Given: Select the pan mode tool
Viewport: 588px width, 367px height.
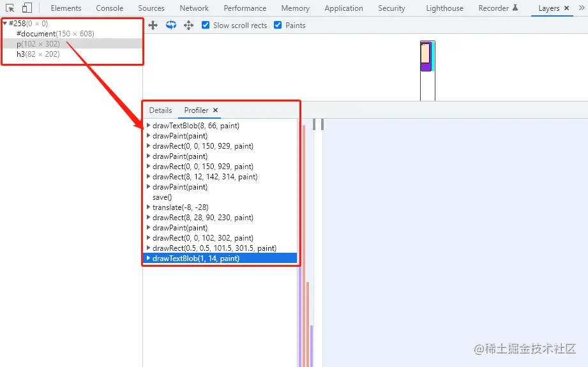Looking at the screenshot, I should point(153,25).
